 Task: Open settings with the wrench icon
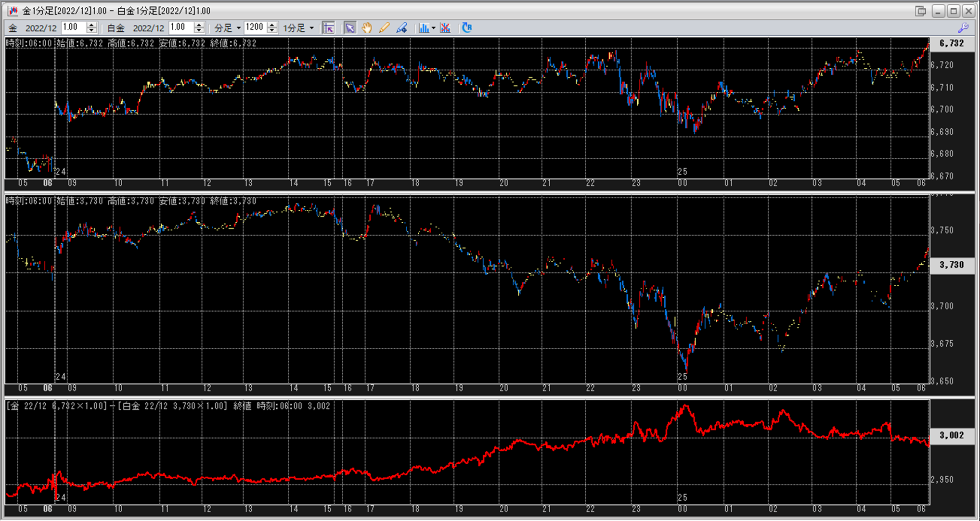click(963, 28)
